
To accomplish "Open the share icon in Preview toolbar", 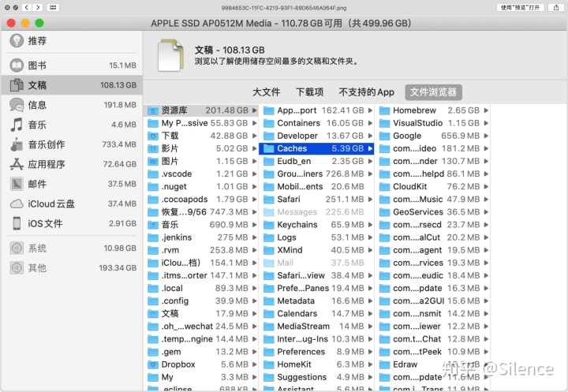I will [556, 7].
